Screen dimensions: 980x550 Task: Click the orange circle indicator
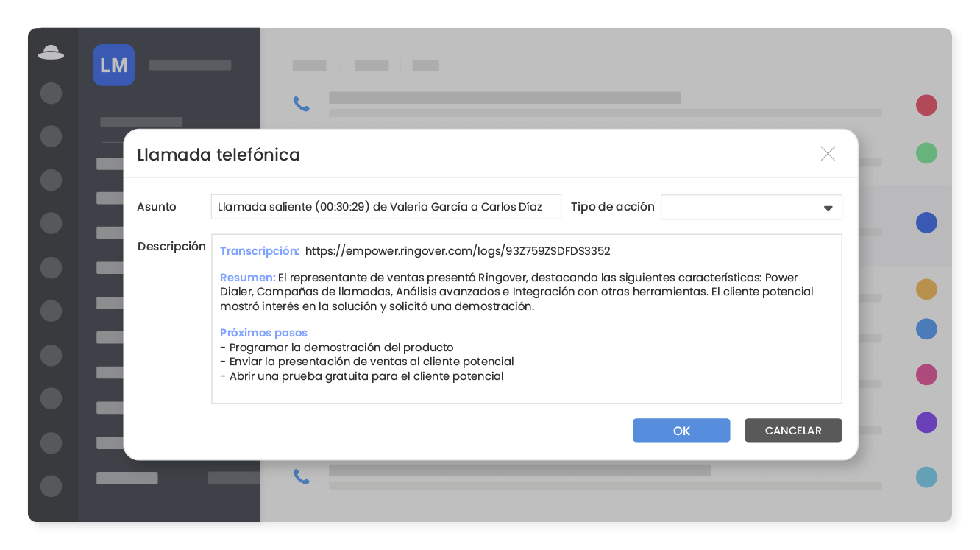(926, 289)
